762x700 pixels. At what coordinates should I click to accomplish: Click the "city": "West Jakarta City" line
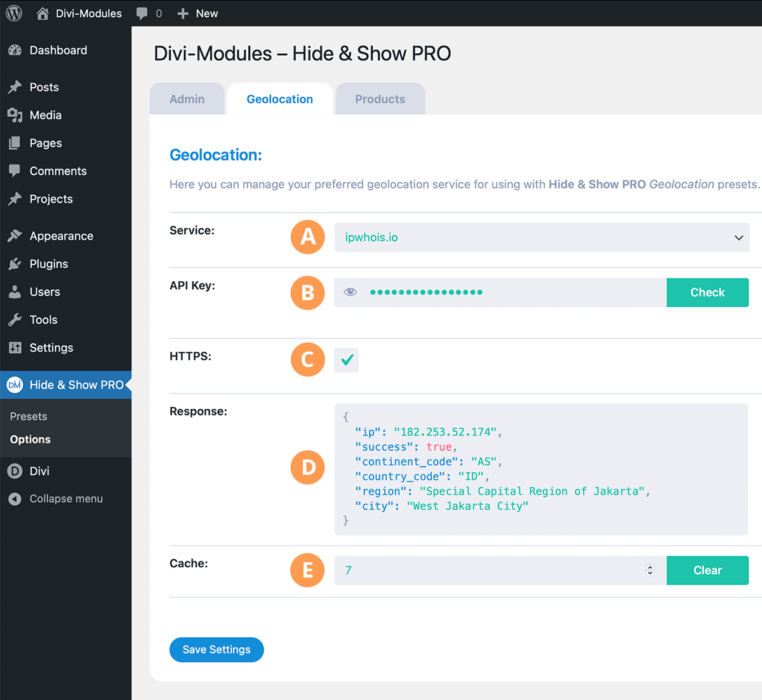click(441, 506)
